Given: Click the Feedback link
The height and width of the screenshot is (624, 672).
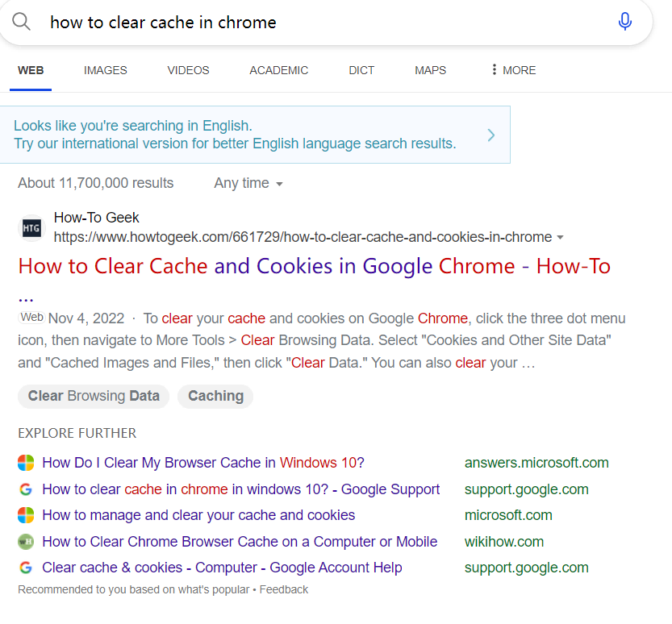Looking at the screenshot, I should coord(284,590).
